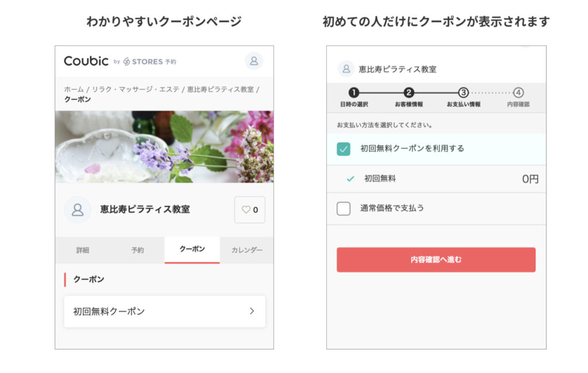Click step 1 日時の選択 circle
The height and width of the screenshot is (373, 588).
pos(354,93)
